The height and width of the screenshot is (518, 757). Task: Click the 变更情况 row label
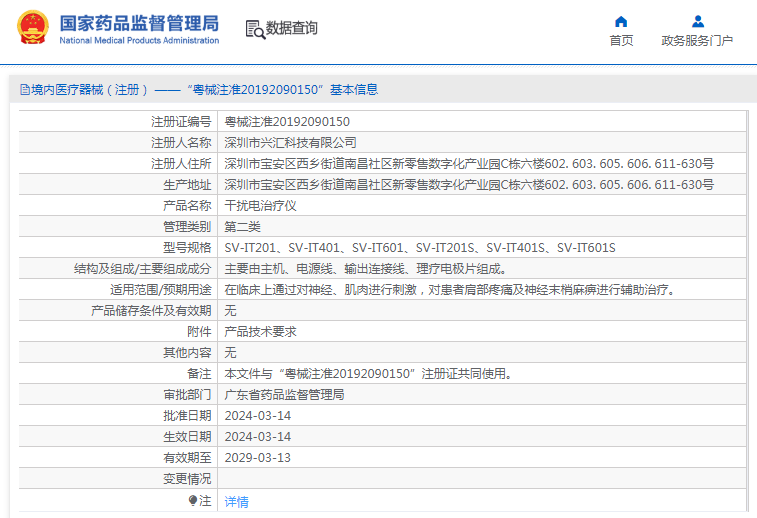(x=187, y=478)
